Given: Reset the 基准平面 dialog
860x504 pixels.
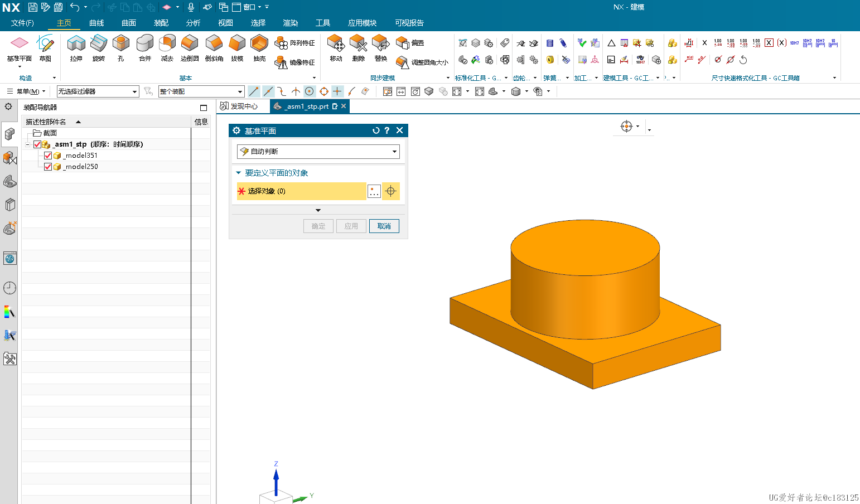Looking at the screenshot, I should click(x=376, y=130).
